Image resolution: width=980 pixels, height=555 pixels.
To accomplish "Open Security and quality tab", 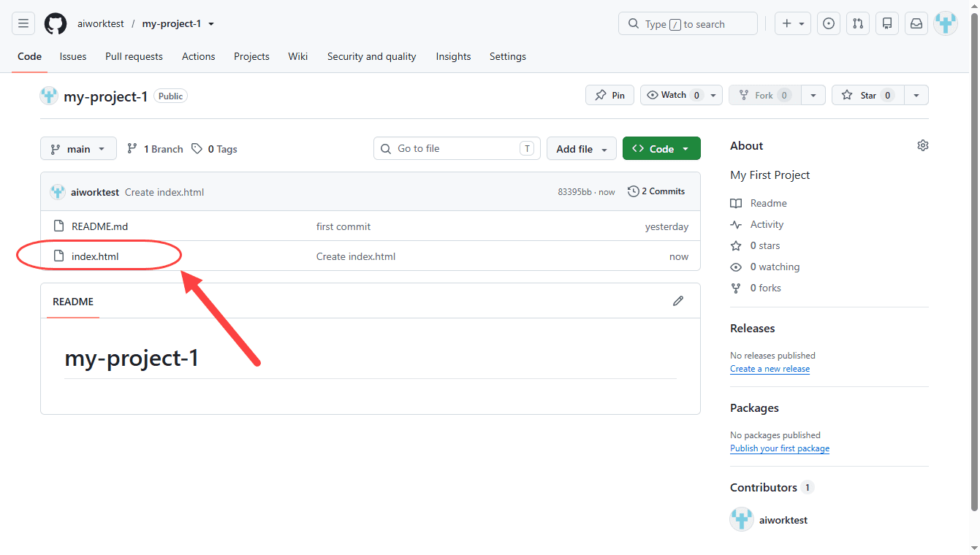I will [372, 56].
